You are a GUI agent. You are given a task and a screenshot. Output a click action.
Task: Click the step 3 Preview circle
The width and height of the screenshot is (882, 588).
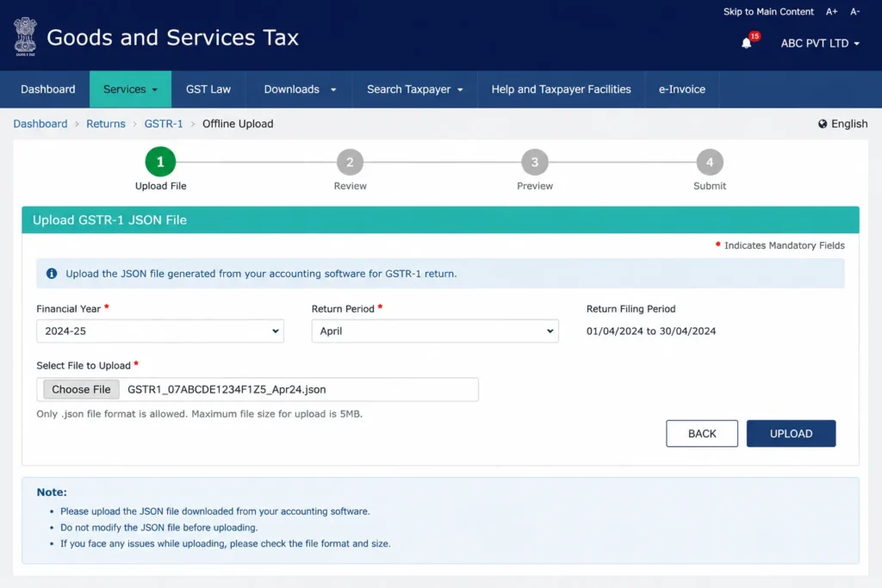(x=534, y=162)
